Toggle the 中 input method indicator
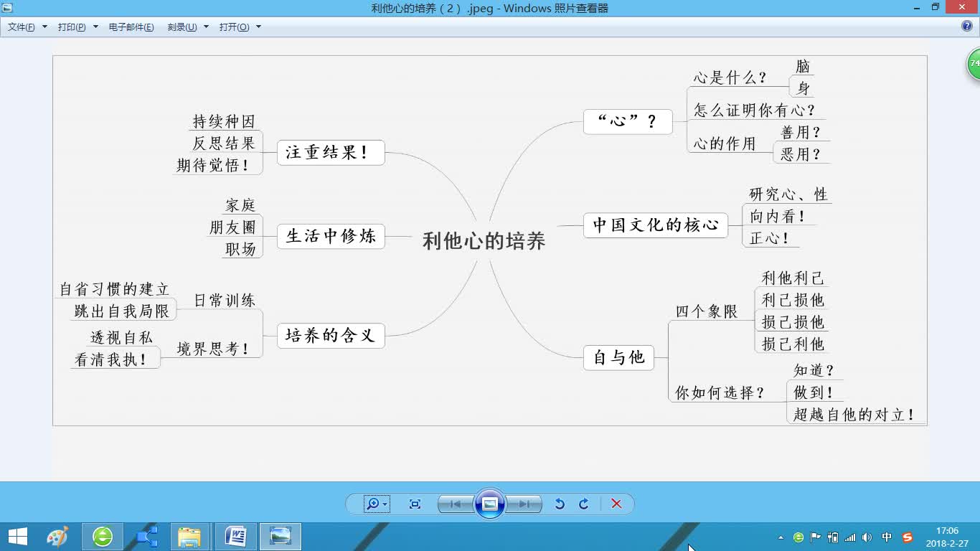 [887, 537]
